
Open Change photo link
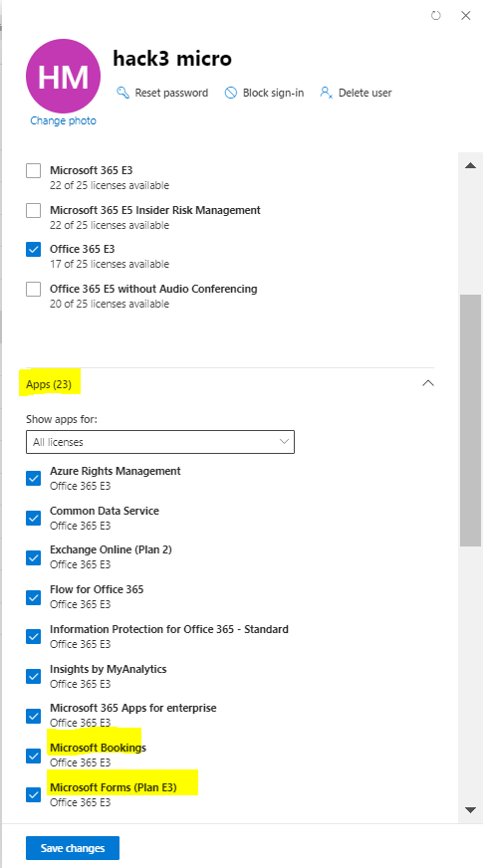pos(63,120)
